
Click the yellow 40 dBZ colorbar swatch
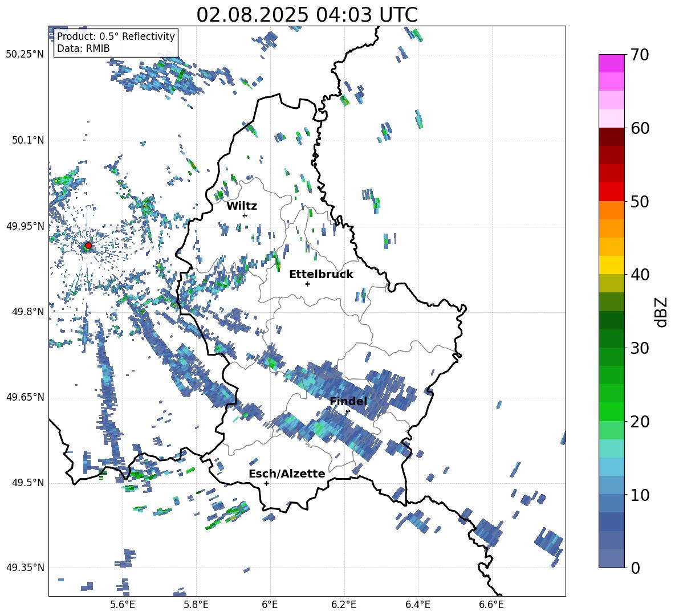(611, 266)
